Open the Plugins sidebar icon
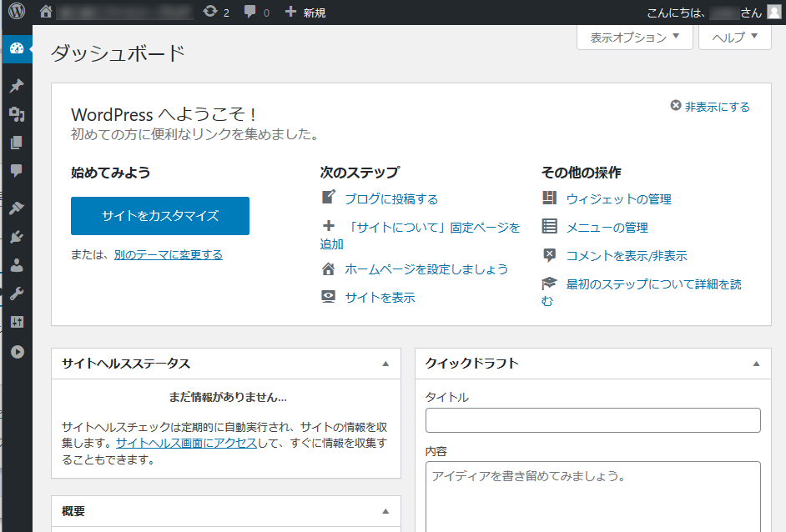786x532 pixels. pos(17,237)
